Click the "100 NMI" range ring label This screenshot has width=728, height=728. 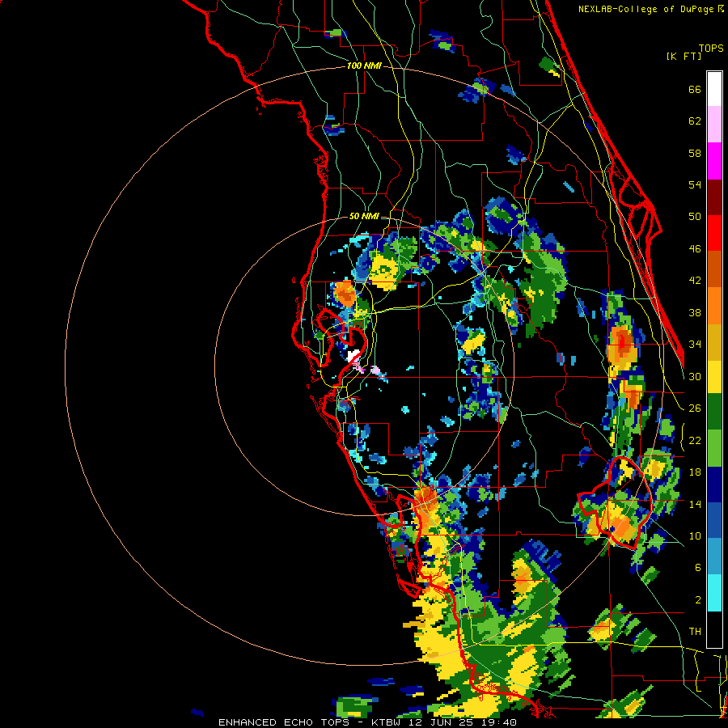coord(364,66)
